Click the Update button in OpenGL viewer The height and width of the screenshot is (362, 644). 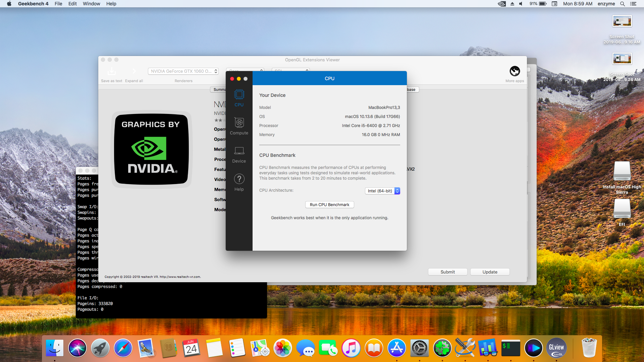(490, 271)
